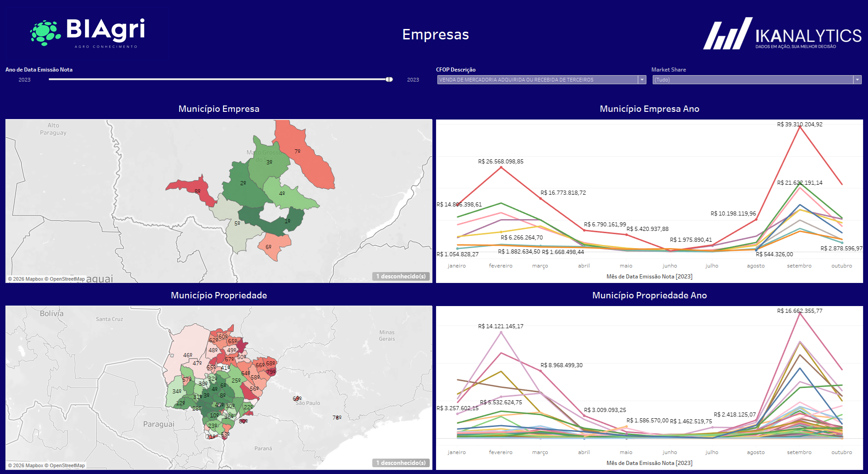Select the 78º marker on Propriedade map
Viewport: 868px width, 474px height.
[x=337, y=417]
